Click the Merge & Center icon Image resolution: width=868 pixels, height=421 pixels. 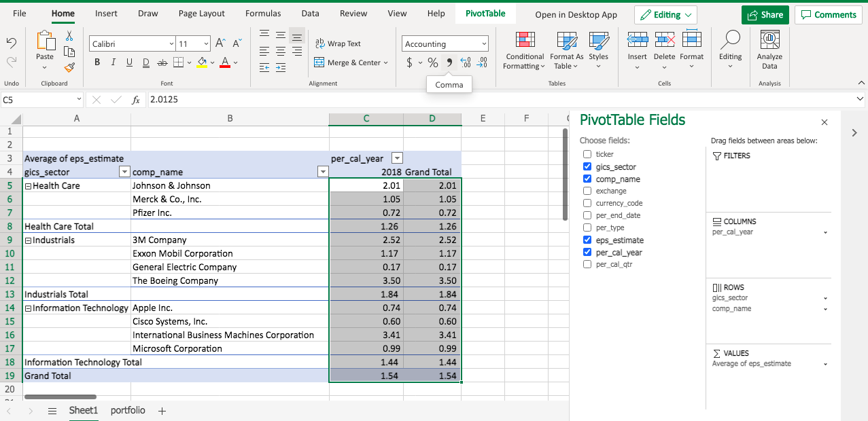(319, 62)
